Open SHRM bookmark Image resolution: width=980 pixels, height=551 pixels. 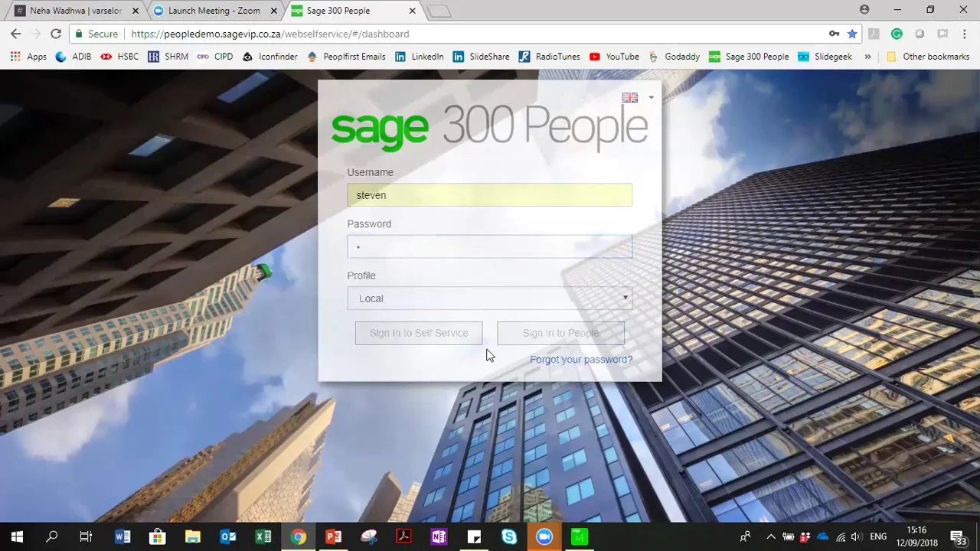pos(168,57)
